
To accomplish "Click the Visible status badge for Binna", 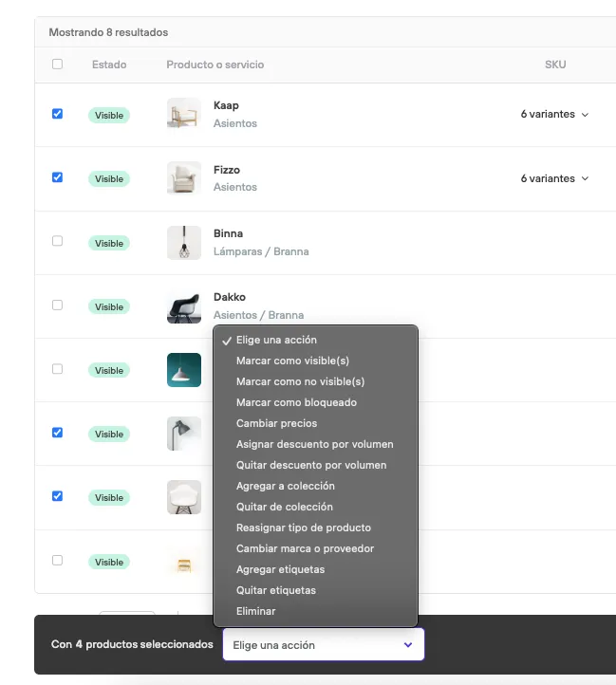I will click(x=109, y=243).
